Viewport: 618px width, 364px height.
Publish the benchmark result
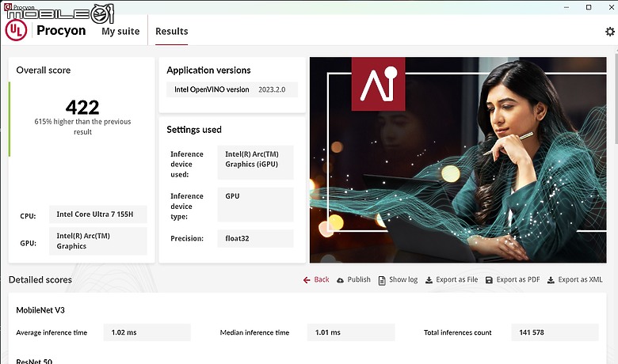(x=353, y=280)
